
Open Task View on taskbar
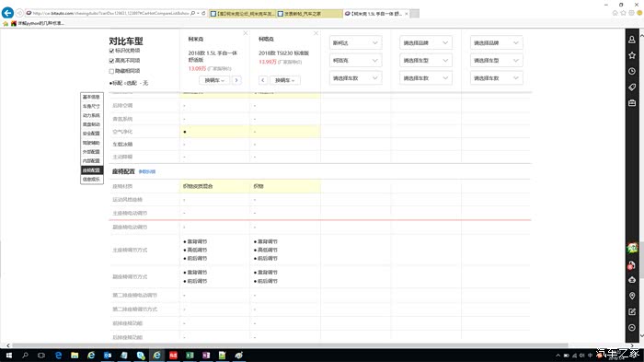coord(41,355)
